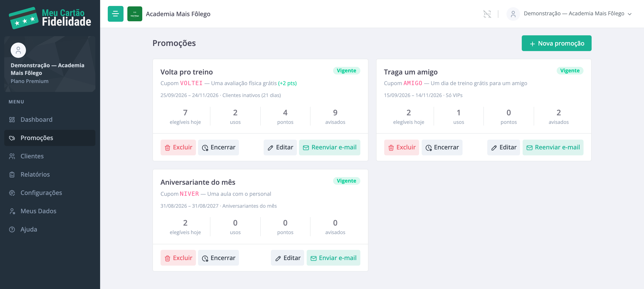Screen dimensions: 644x289
Task: Click Plano Premium text in sidebar
Action: (30, 81)
